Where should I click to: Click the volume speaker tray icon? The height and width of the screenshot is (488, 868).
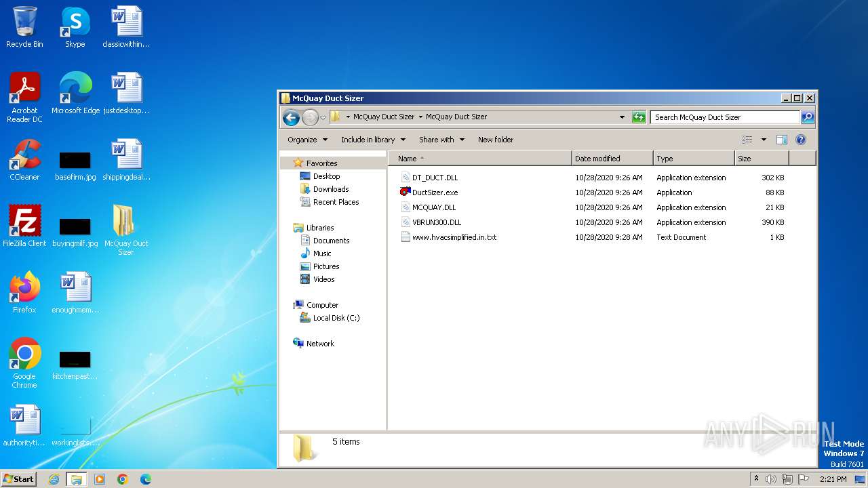[x=771, y=479]
